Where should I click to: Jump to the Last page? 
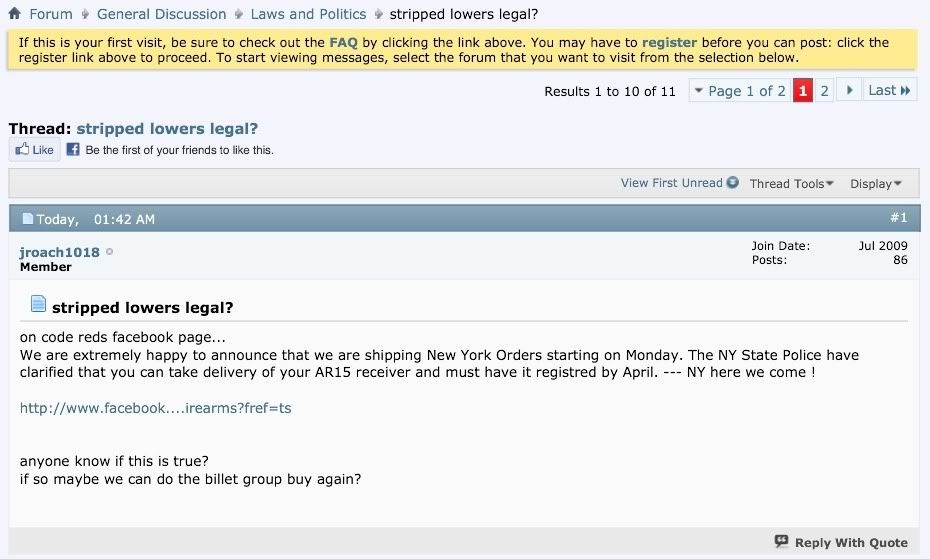(x=889, y=91)
